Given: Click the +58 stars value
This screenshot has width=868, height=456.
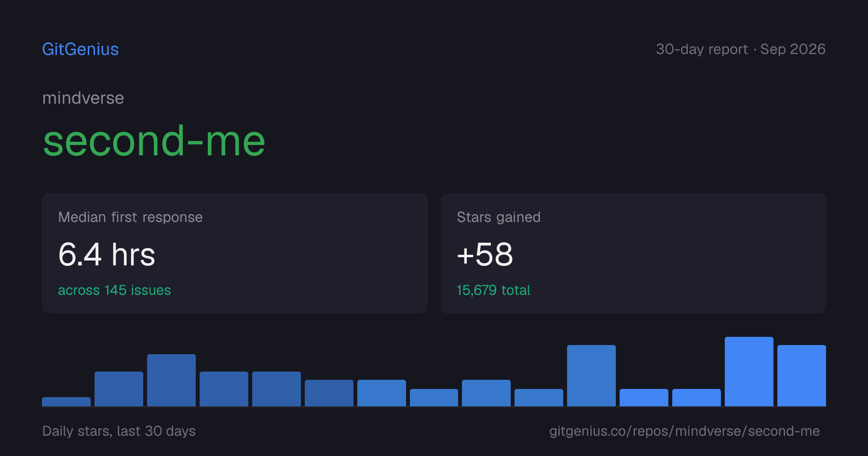Looking at the screenshot, I should click(485, 254).
